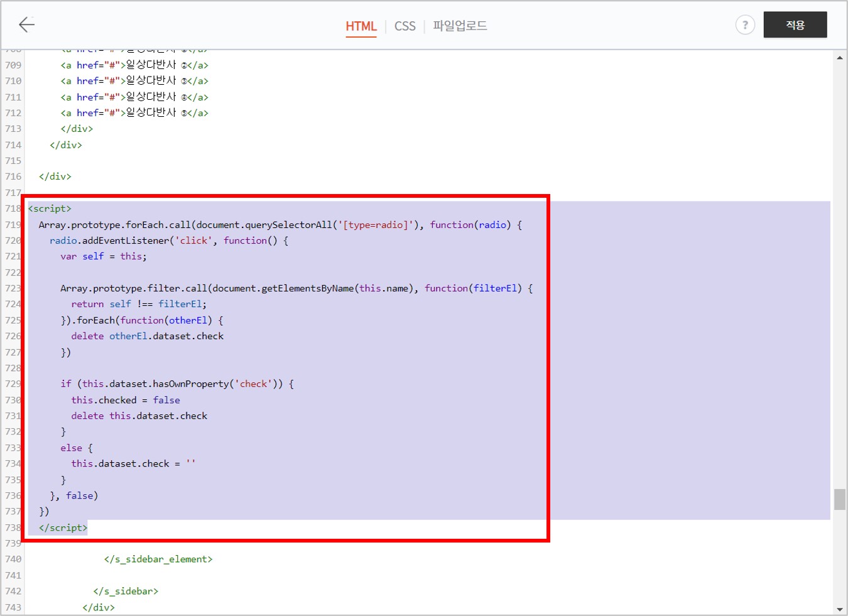
Task: Click the scrollbar down arrow
Action: [840, 609]
